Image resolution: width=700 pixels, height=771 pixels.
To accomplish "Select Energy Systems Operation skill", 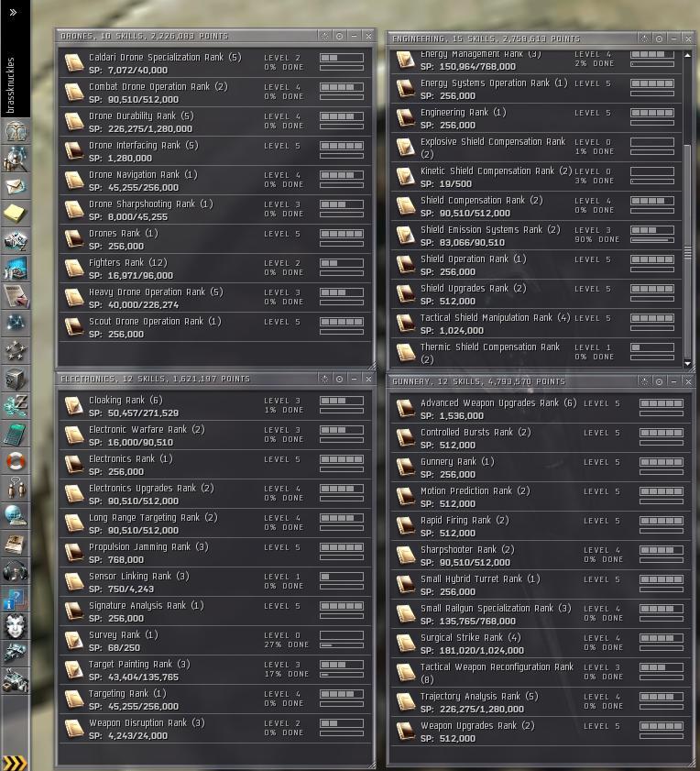I will point(537,89).
